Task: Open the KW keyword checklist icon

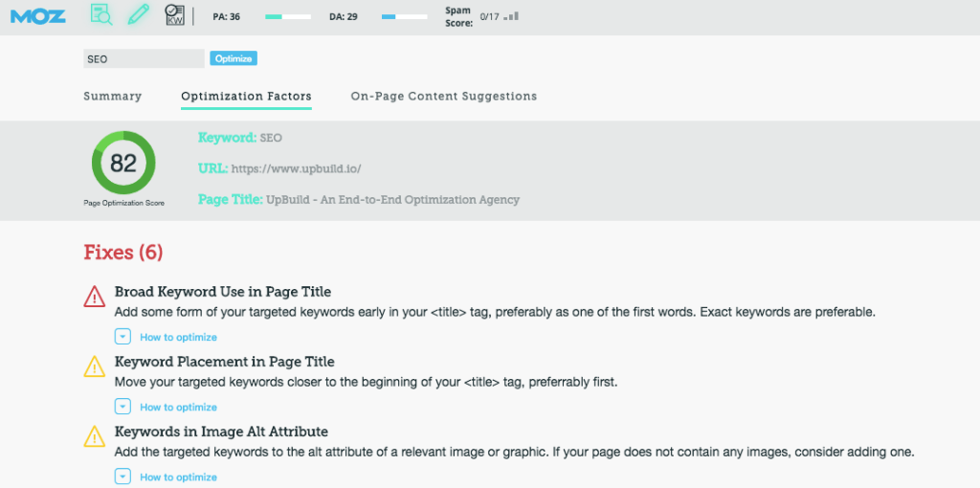Action: 174,14
